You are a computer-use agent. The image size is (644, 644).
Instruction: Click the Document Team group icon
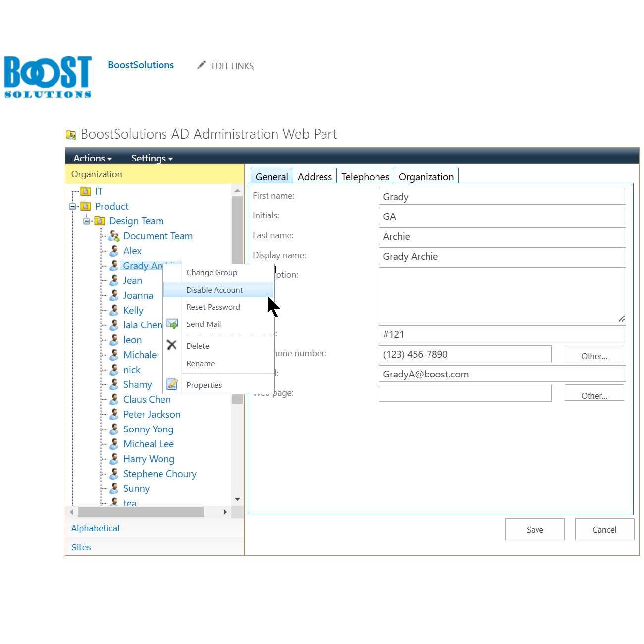pos(114,236)
